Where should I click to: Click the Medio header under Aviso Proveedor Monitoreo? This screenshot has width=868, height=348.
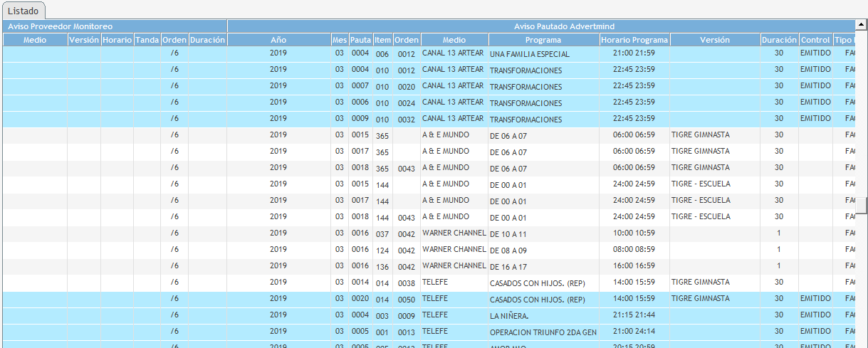coord(35,40)
